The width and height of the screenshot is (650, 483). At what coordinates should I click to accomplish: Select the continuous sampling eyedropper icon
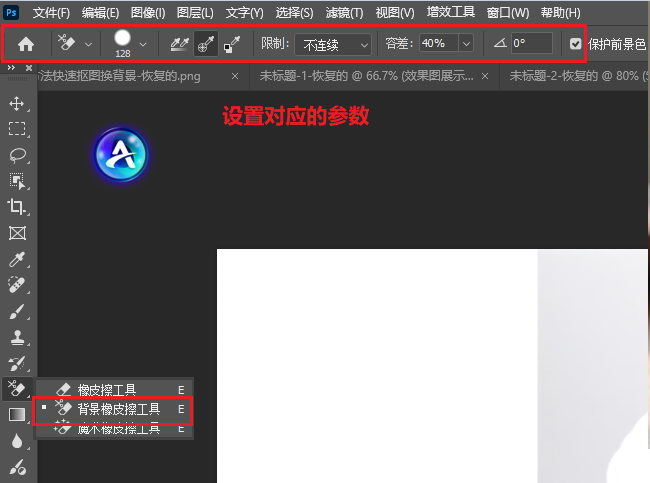click(x=179, y=44)
